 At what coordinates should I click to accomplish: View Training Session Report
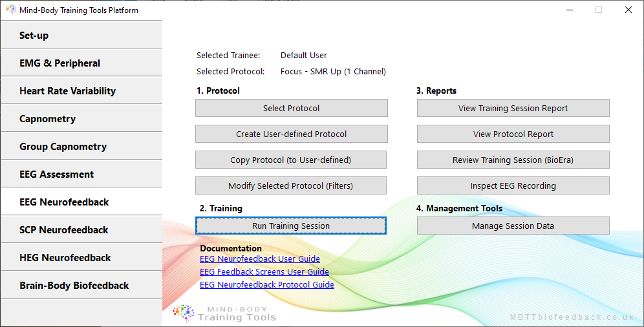(513, 108)
